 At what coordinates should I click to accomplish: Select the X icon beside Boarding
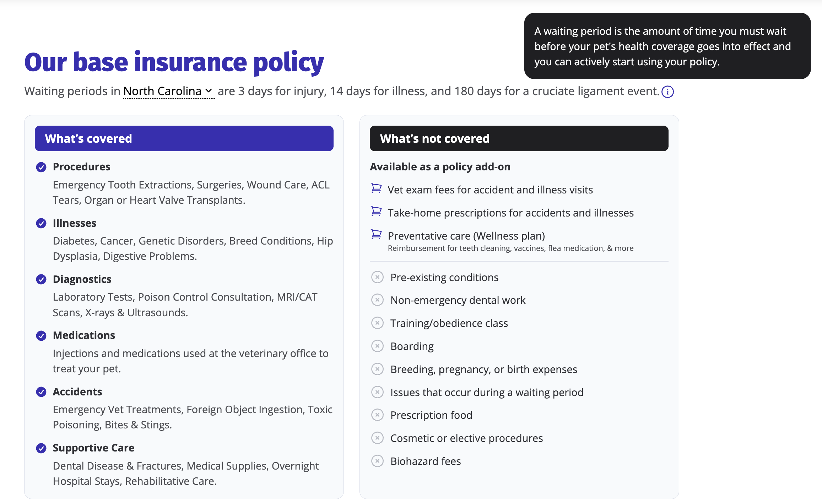click(x=377, y=346)
